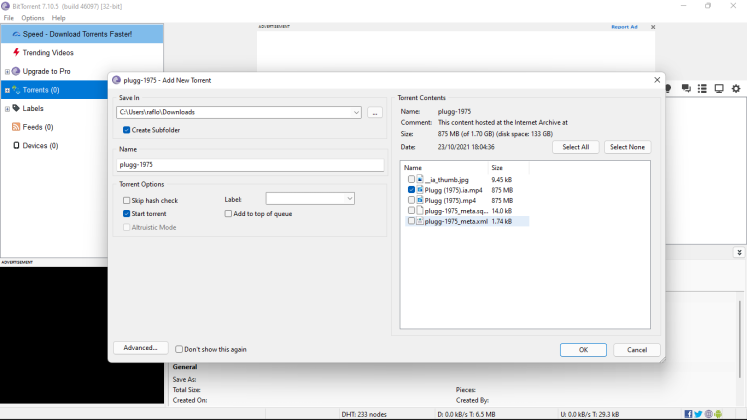This screenshot has height=420, width=747.
Task: Click the Select All button
Action: tap(575, 147)
